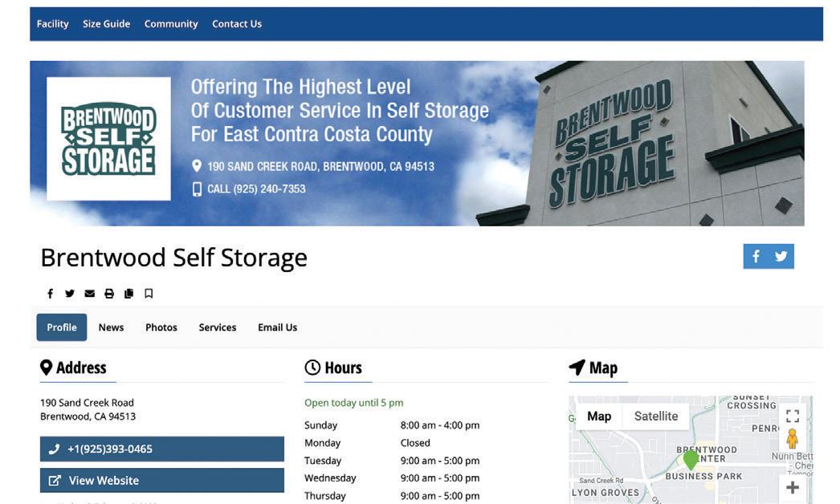
Task: Click the Monday 'Closed' entry
Action: coord(415,443)
